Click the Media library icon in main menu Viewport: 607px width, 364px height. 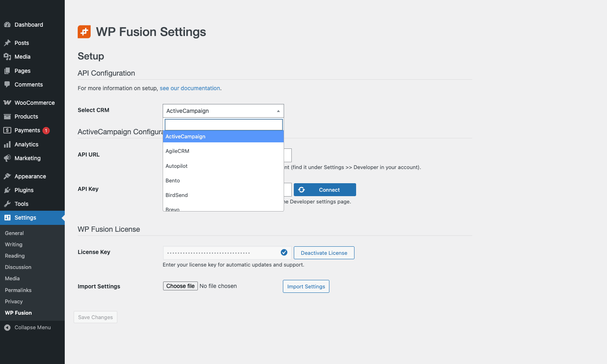pos(7,57)
